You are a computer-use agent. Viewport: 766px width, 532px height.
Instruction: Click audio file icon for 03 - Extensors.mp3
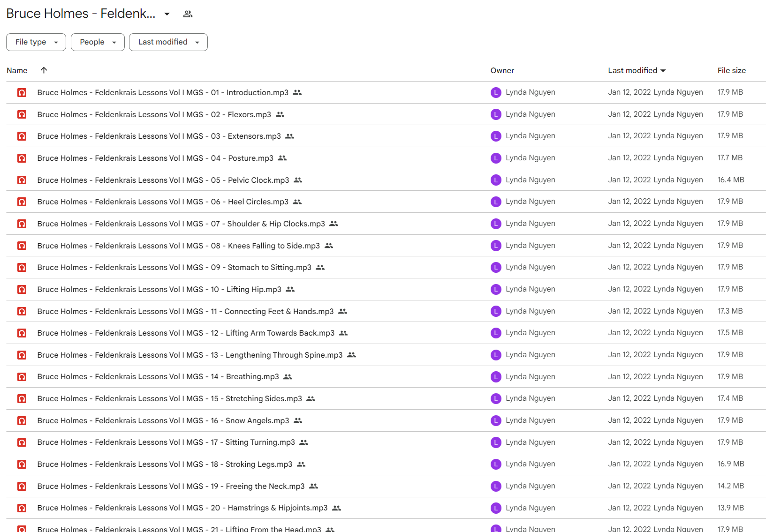click(22, 136)
